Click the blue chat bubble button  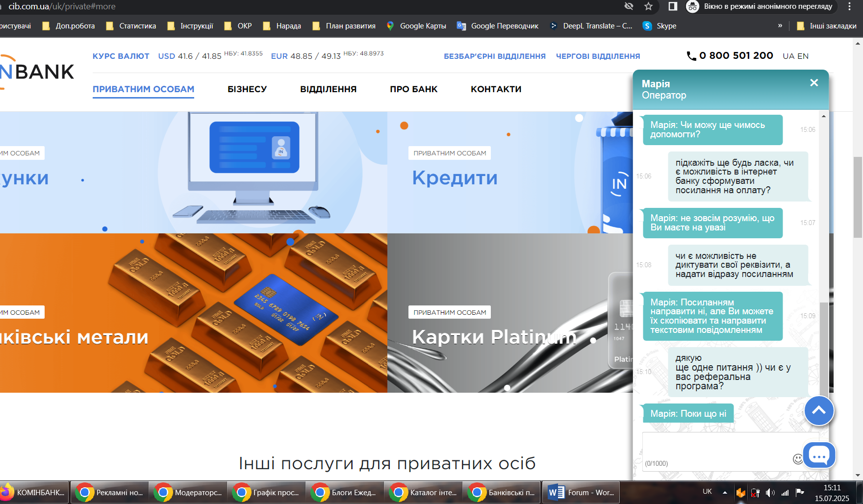point(819,455)
